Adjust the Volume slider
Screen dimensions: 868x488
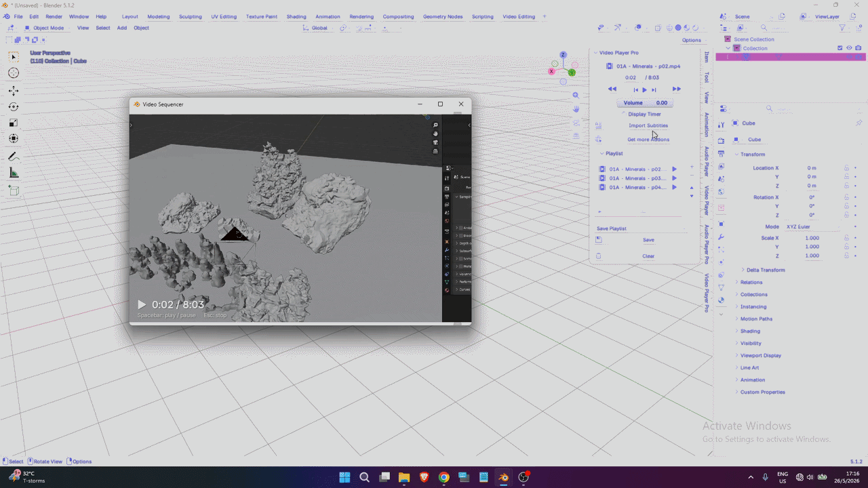click(x=645, y=103)
